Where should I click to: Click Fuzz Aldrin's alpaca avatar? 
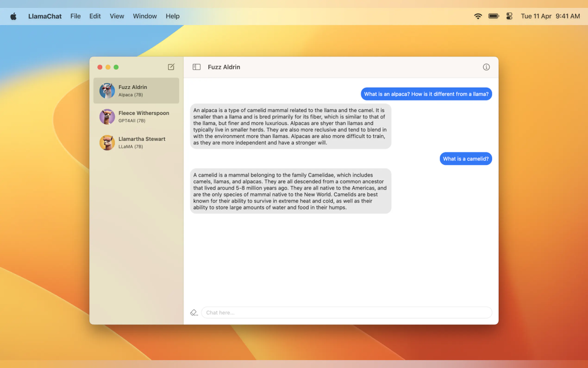107,91
